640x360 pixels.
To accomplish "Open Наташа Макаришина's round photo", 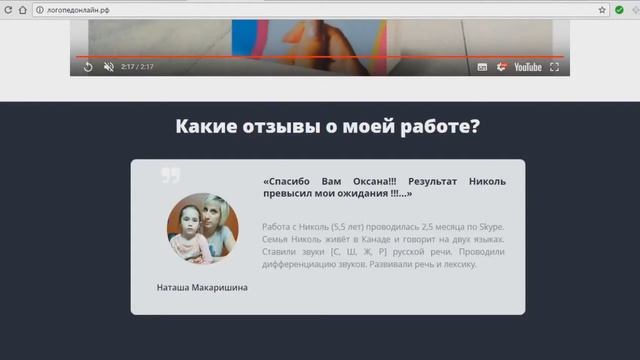I will 203,229.
